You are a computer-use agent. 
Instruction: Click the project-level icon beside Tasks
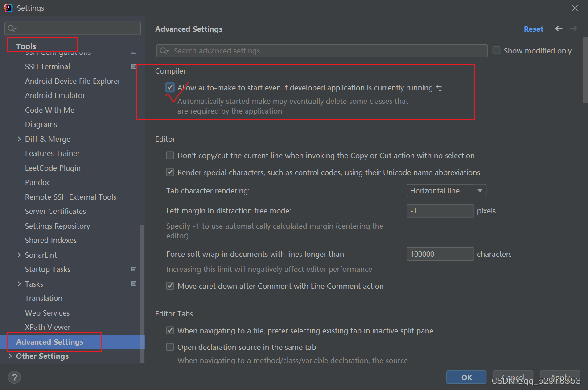coord(133,283)
